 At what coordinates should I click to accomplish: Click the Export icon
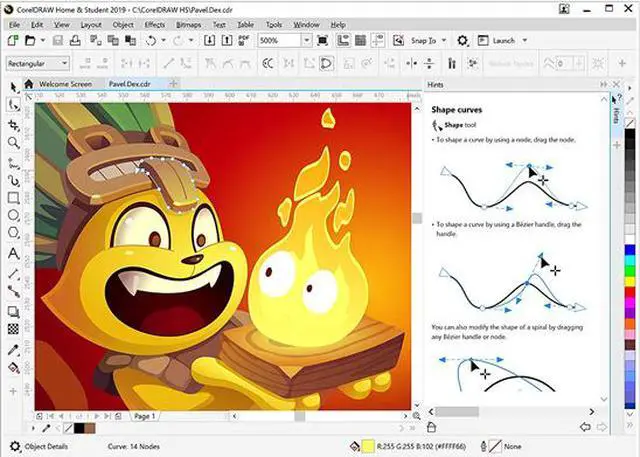click(x=227, y=40)
